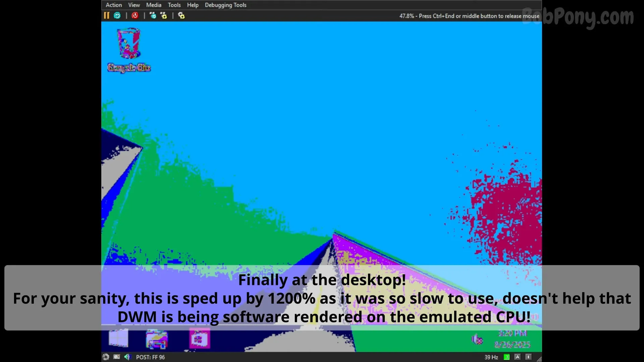Send Ctrl+Alt+Esc via the yellow keys icon

164,15
